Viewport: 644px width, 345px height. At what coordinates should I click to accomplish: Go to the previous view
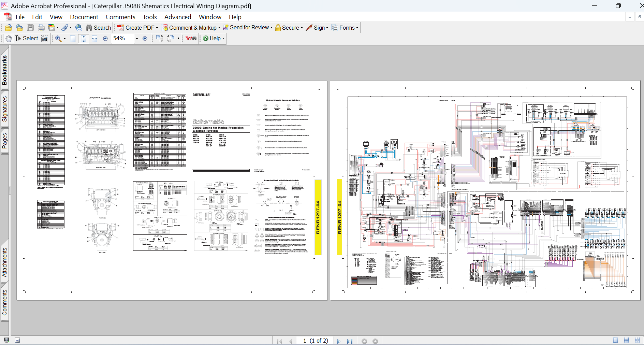(x=364, y=341)
